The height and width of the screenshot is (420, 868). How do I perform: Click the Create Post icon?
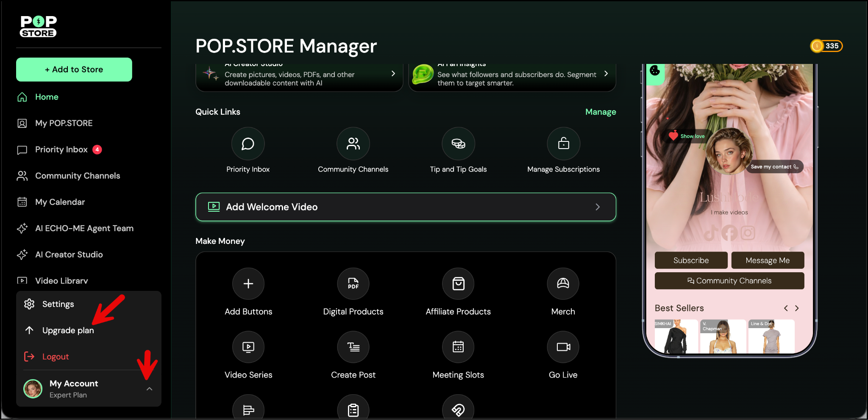tap(353, 347)
